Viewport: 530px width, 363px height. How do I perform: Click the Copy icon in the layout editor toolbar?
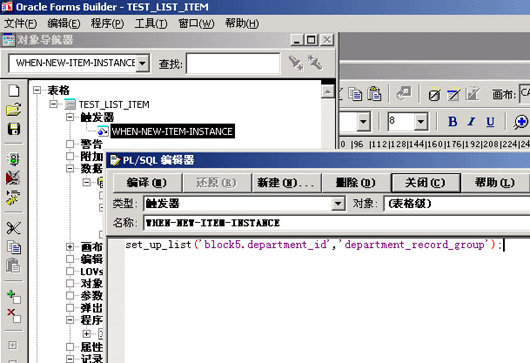[x=355, y=94]
